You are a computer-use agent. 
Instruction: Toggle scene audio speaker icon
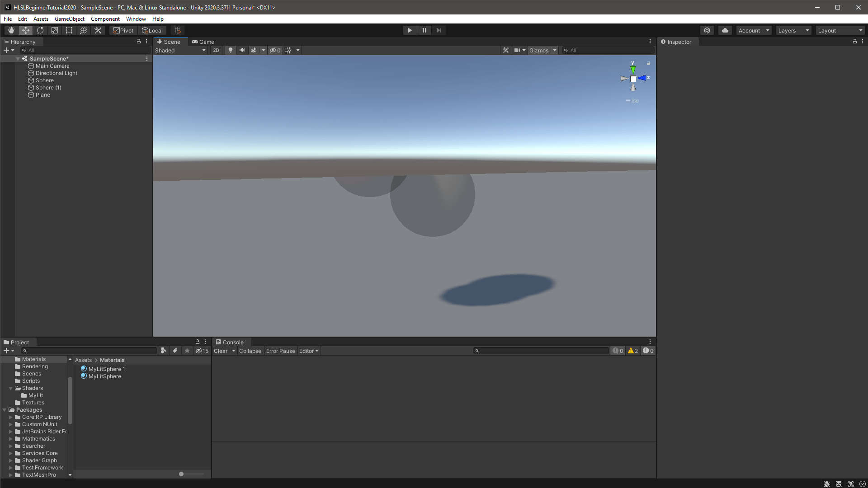click(x=242, y=50)
